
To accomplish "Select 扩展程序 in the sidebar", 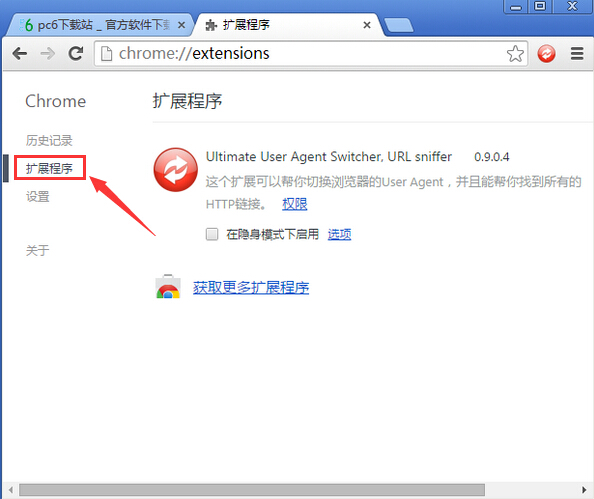I will [x=50, y=168].
